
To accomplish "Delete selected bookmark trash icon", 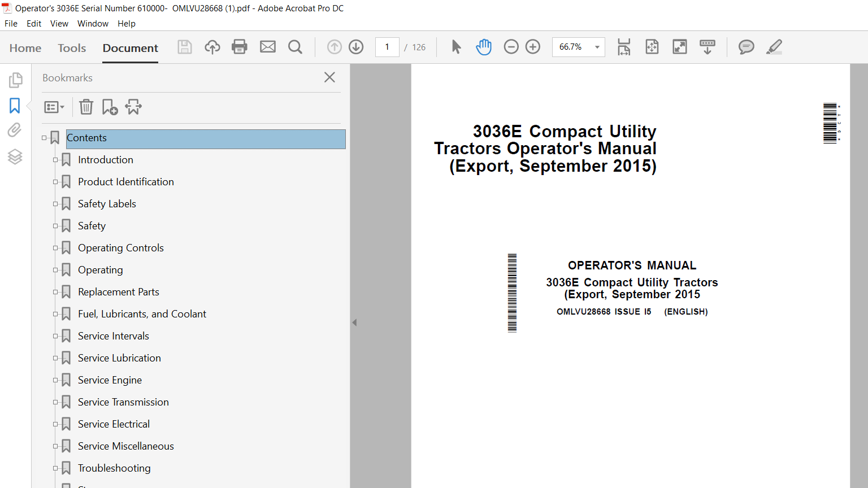I will click(86, 107).
